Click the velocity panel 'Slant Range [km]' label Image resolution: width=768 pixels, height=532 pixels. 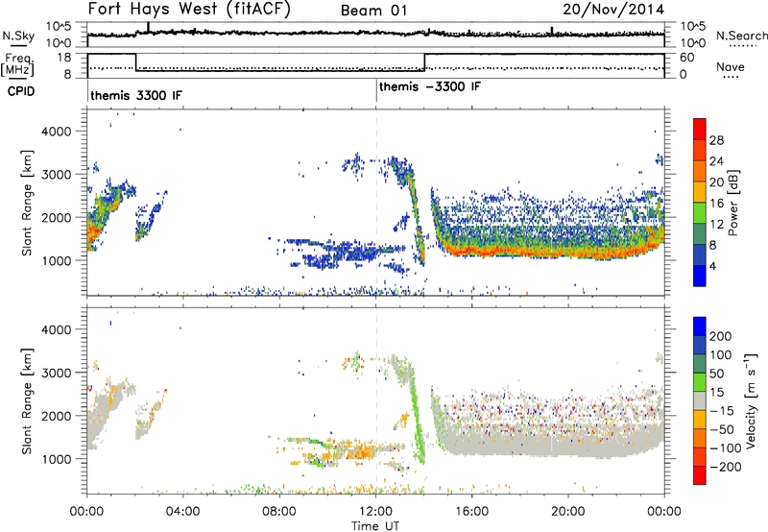(x=27, y=401)
